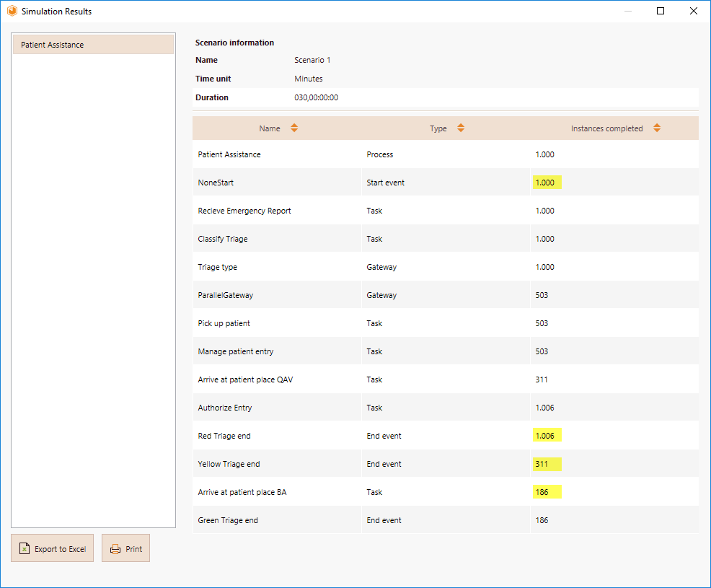The image size is (711, 588).
Task: Click Gateway type in Triage type row
Action: coord(381,267)
